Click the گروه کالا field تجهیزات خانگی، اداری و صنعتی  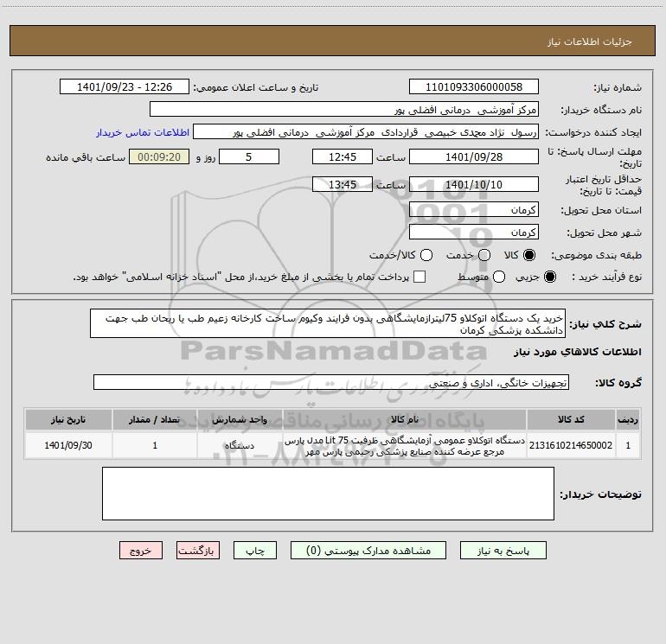click(331, 382)
